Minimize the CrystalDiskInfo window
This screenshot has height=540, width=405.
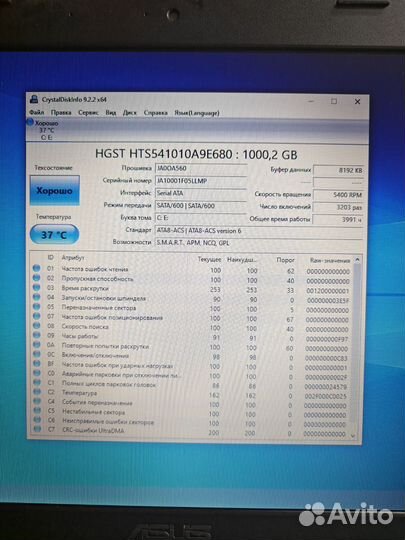coord(311,101)
